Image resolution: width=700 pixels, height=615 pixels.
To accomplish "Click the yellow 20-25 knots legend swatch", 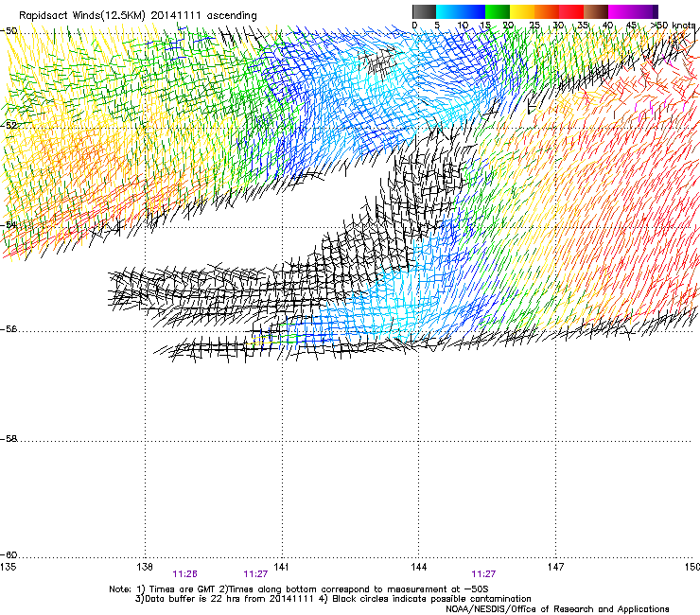I will click(522, 11).
